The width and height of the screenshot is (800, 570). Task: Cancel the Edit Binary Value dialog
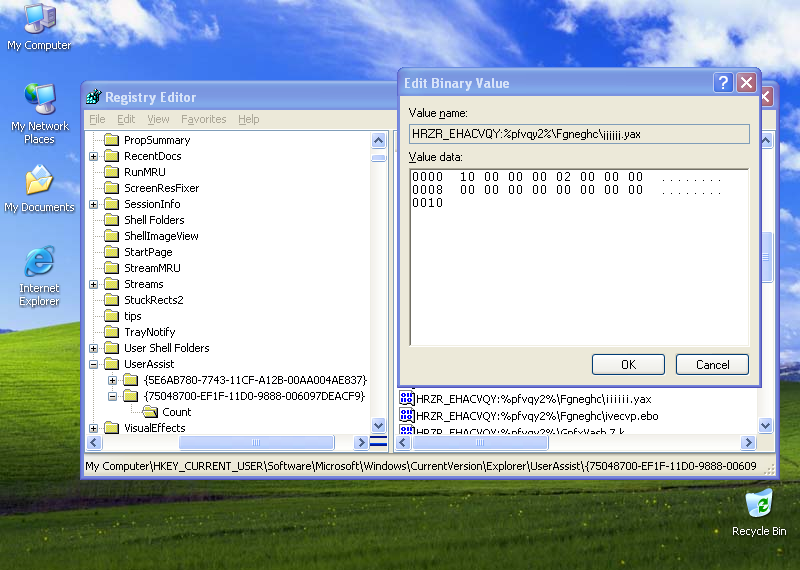(x=712, y=364)
